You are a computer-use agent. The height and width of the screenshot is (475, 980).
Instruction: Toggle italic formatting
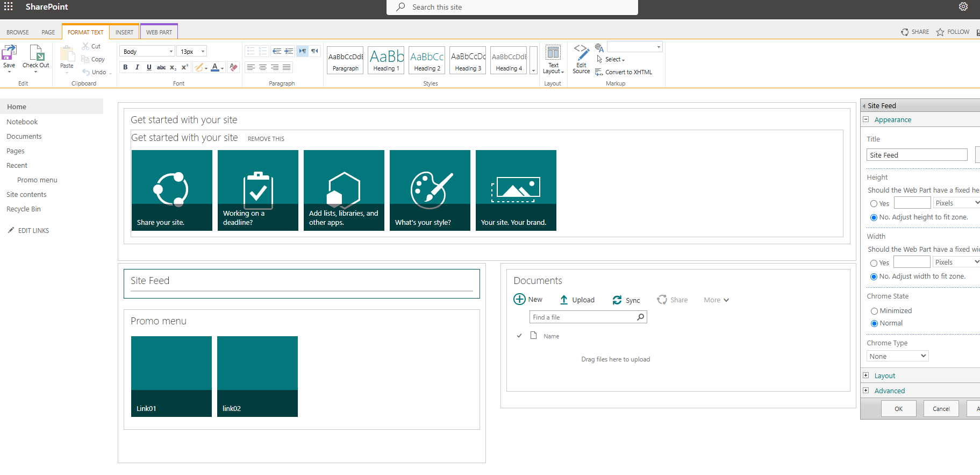tap(137, 67)
